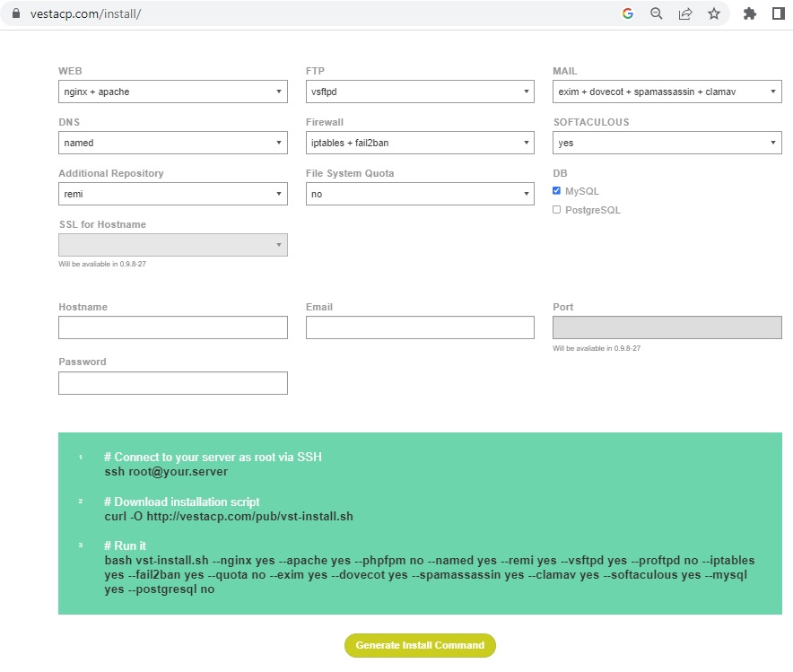The width and height of the screenshot is (793, 672).
Task: Focus the Email input field
Action: coord(420,327)
